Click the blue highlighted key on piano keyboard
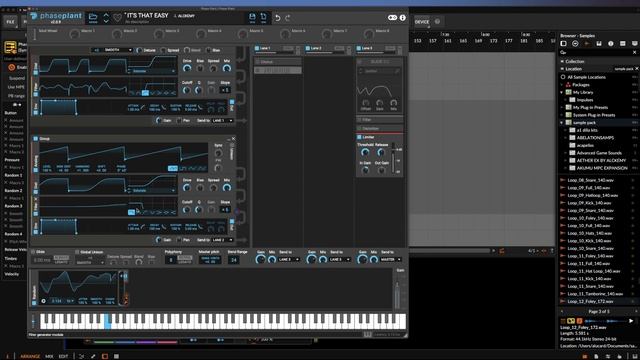Viewport: 640px width, 360px height. tap(107, 321)
